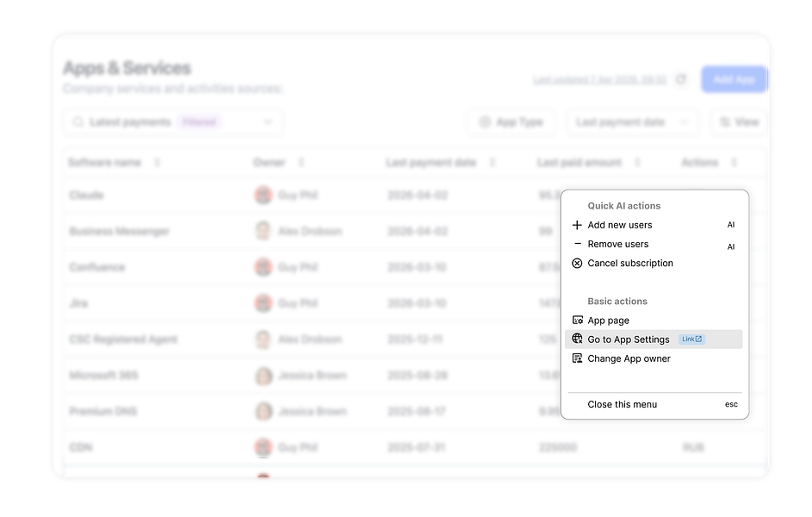This screenshot has width=812, height=517.
Task: Select the Jira software name
Action: pyautogui.click(x=78, y=303)
